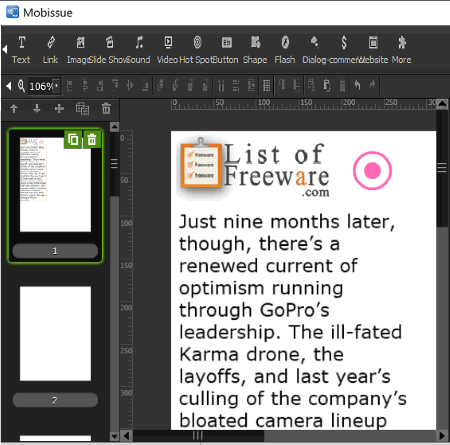Distribute objects with equal vertical spacing
Viewport: 450px width, 445px height.
click(x=236, y=85)
